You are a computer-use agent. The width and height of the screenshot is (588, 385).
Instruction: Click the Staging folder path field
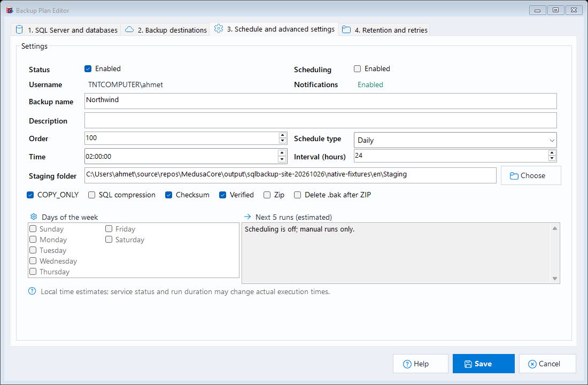pyautogui.click(x=291, y=175)
